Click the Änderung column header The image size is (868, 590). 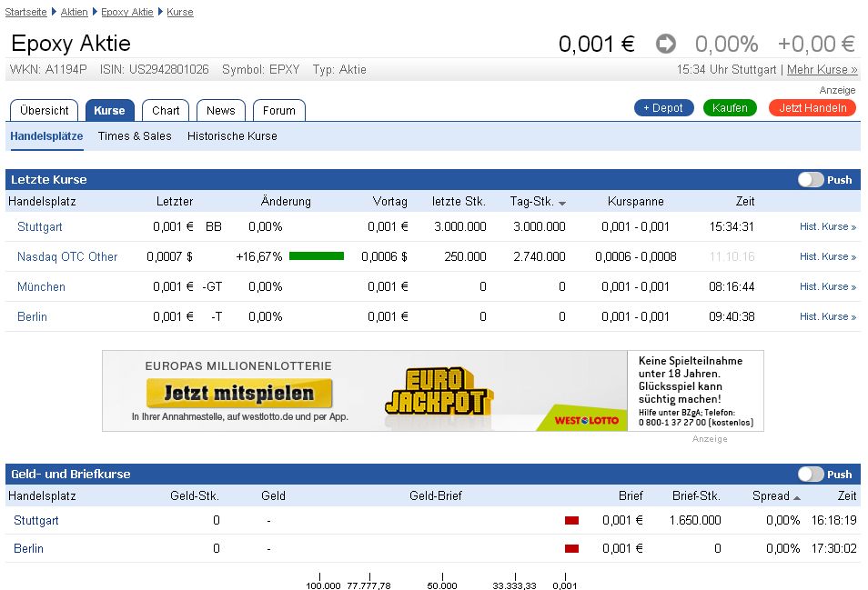(286, 201)
